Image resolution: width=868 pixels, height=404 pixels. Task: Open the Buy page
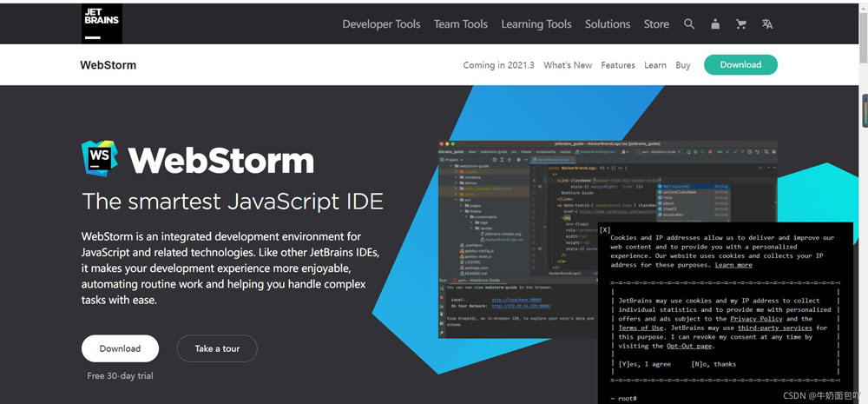coord(682,65)
